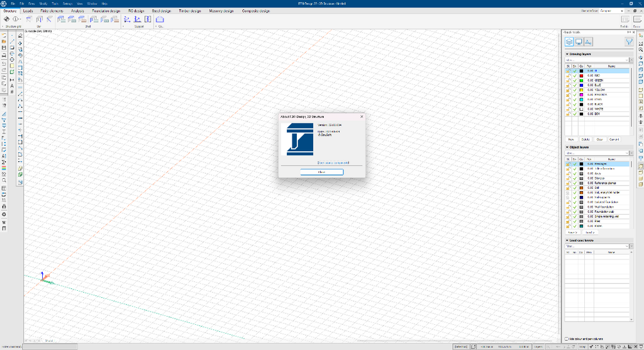Click the Filter funnel icon in Quick tools
This screenshot has height=350, width=644.
tap(629, 42)
